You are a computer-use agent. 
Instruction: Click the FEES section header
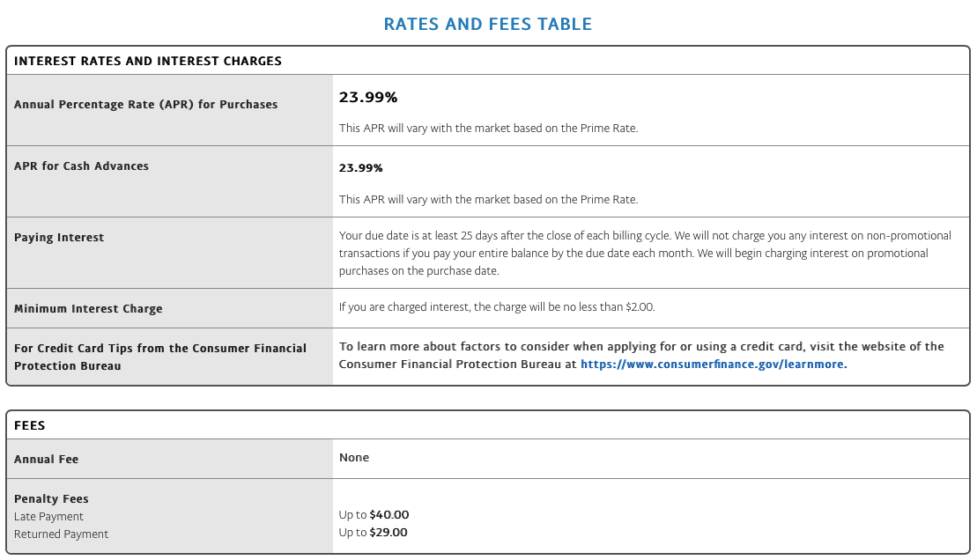[30, 425]
